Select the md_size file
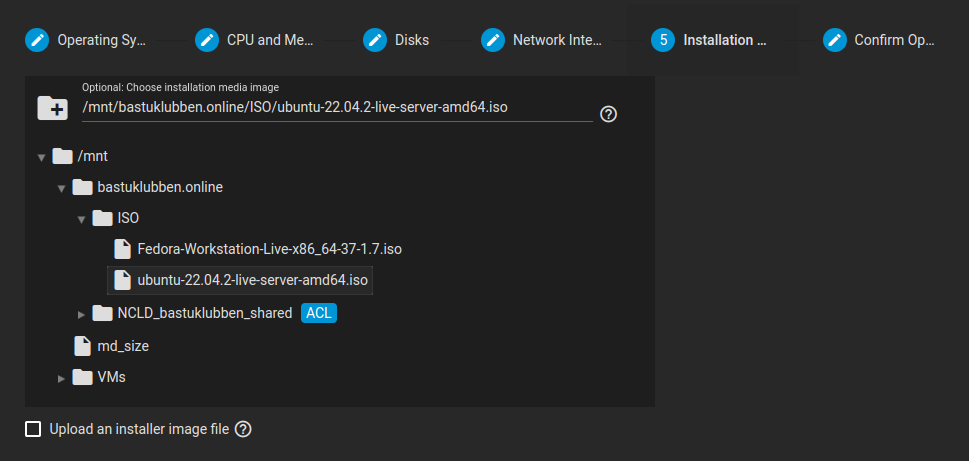969x461 pixels. 123,346
